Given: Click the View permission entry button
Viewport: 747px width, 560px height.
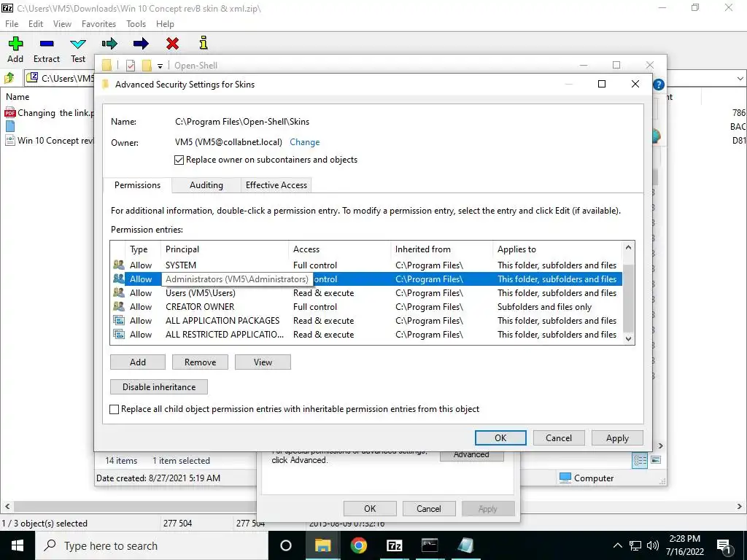Looking at the screenshot, I should coord(263,362).
